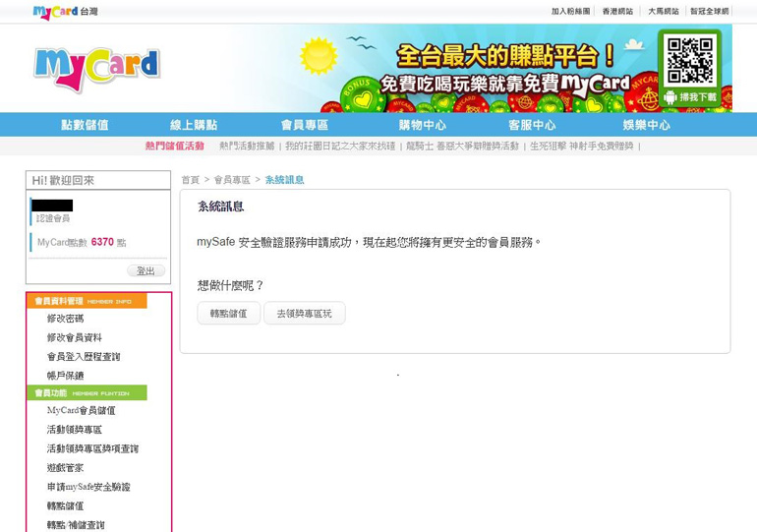The width and height of the screenshot is (757, 532).
Task: Click 會員專區 in the breadcrumb
Action: click(x=232, y=180)
